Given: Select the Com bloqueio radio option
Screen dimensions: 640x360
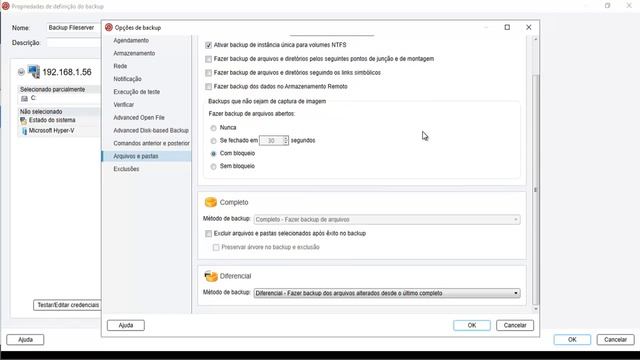Looking at the screenshot, I should click(213, 154).
